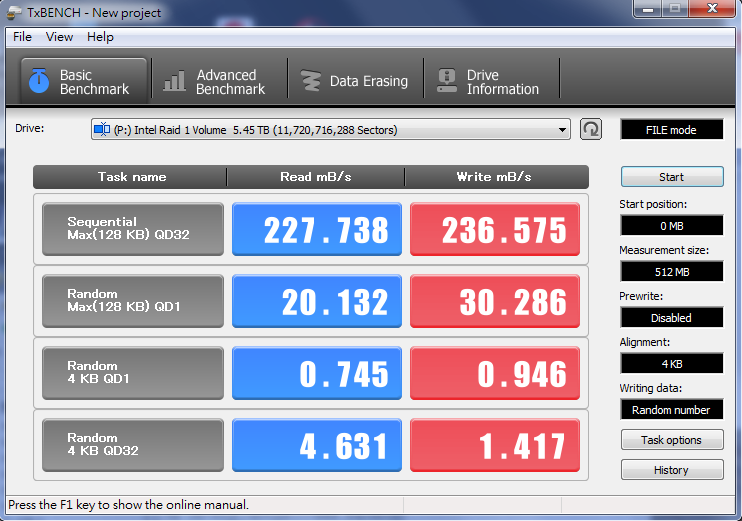Switch to the Advanced Benchmark tab
742x521 pixels.
point(220,81)
